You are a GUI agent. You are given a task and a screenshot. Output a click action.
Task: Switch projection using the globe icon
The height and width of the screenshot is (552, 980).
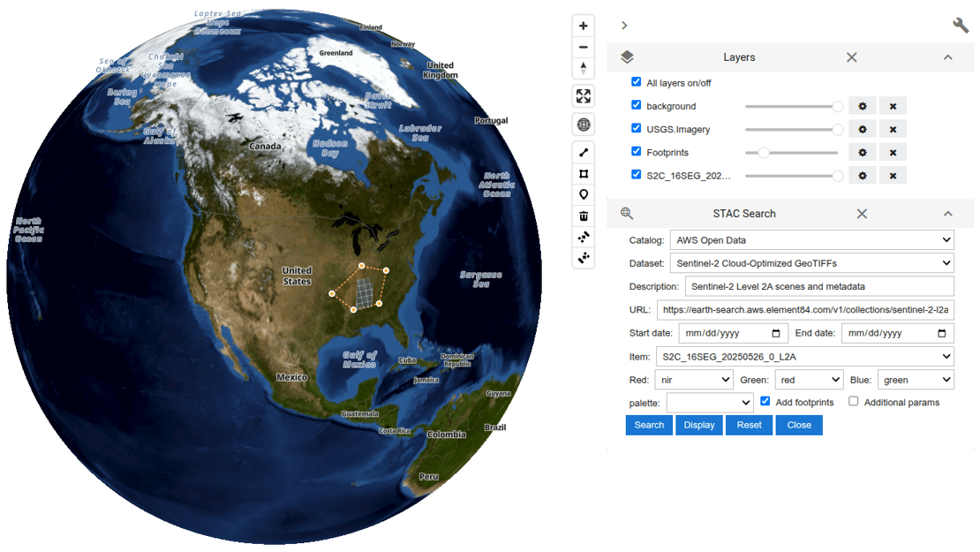point(584,125)
